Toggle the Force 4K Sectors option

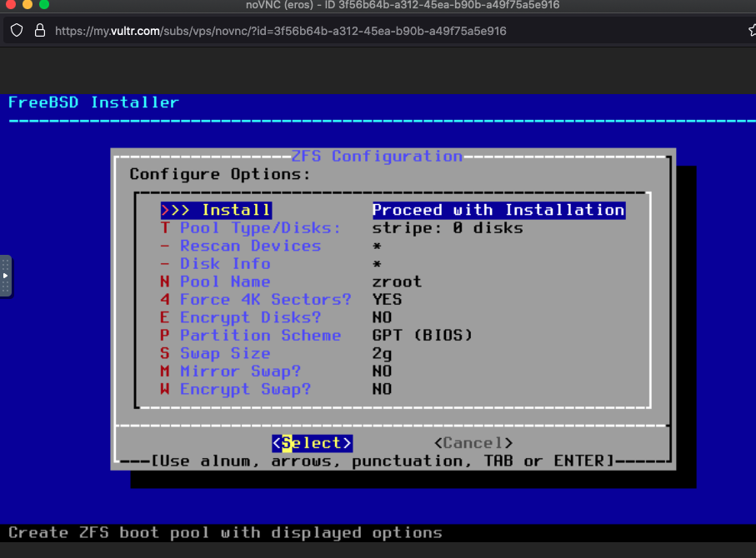(265, 300)
